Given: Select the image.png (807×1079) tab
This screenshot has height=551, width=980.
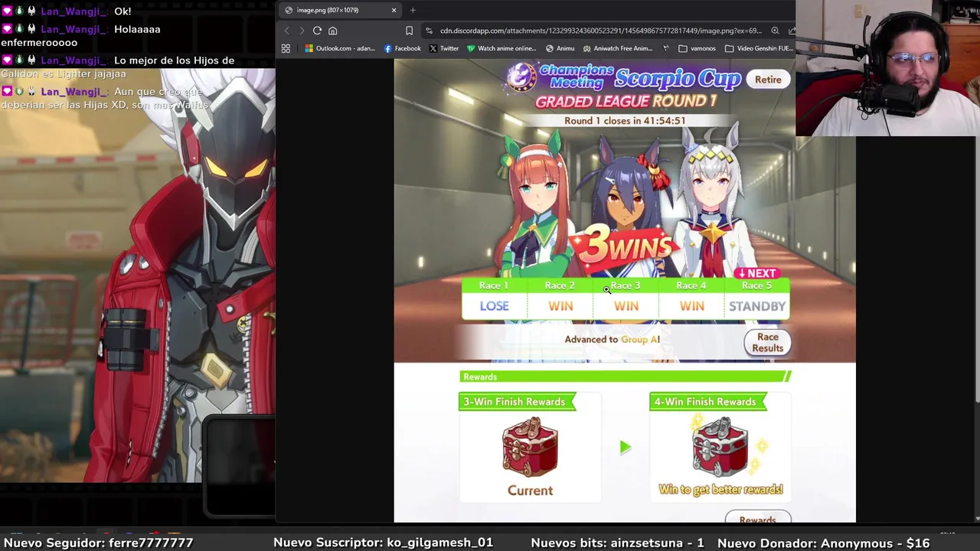Looking at the screenshot, I should pyautogui.click(x=341, y=10).
